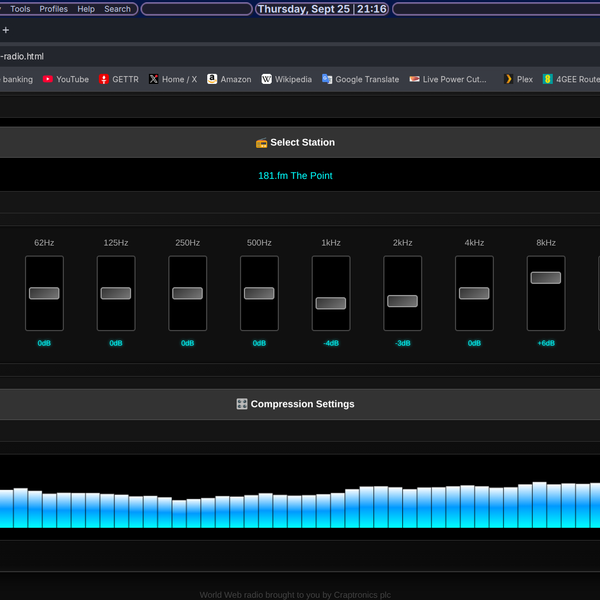Screen dimensions: 600x600
Task: Open the 4GEE Router bookmark
Action: tap(571, 79)
